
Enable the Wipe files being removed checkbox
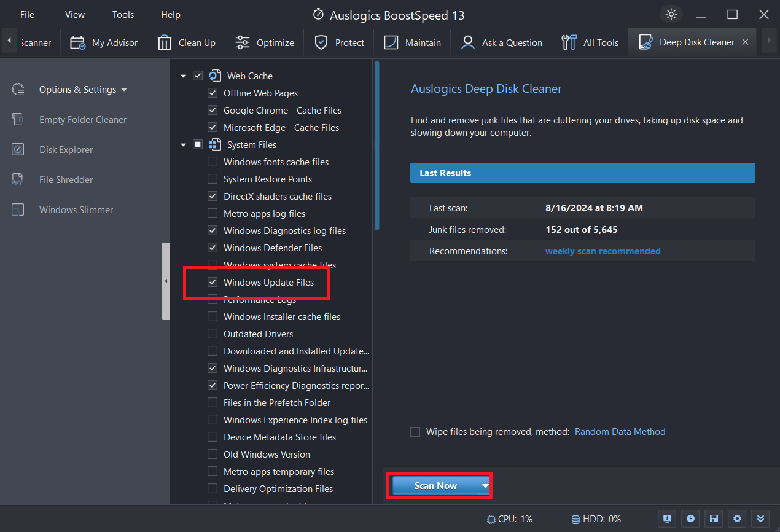pos(415,432)
